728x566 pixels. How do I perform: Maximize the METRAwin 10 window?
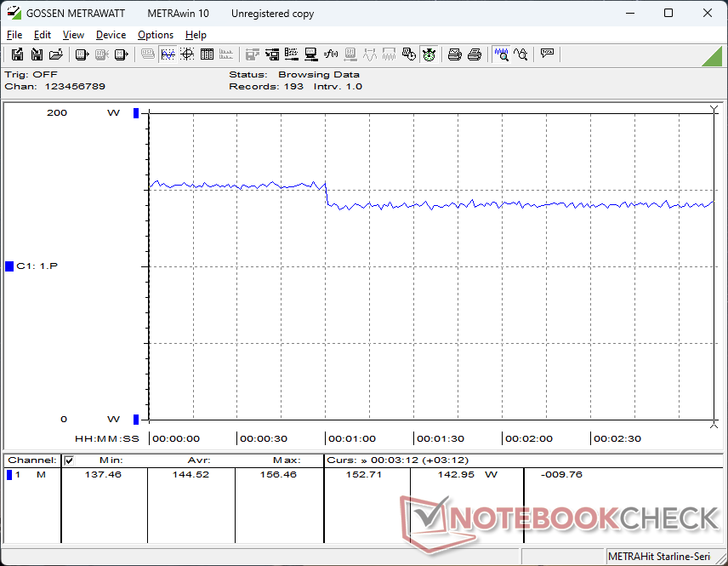[668, 13]
